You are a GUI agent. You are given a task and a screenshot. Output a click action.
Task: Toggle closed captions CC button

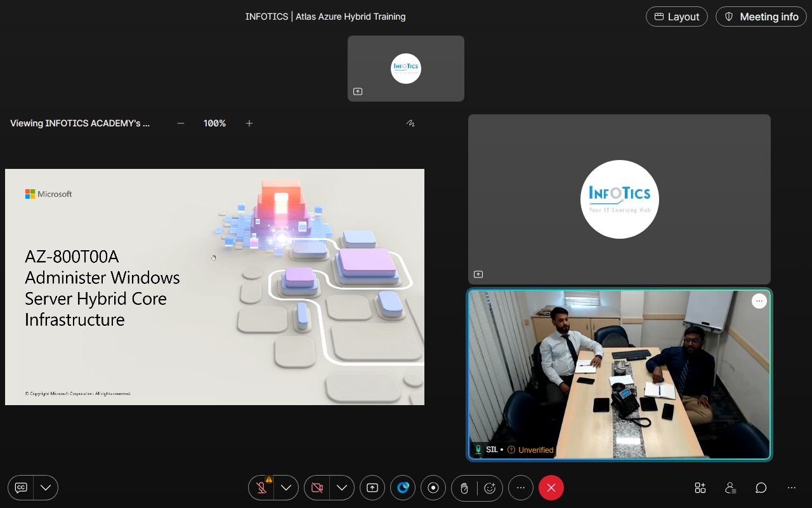coord(21,488)
